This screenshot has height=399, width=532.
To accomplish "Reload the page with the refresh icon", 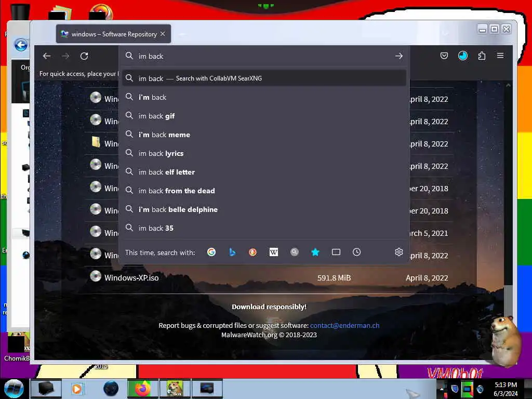I will (x=84, y=56).
